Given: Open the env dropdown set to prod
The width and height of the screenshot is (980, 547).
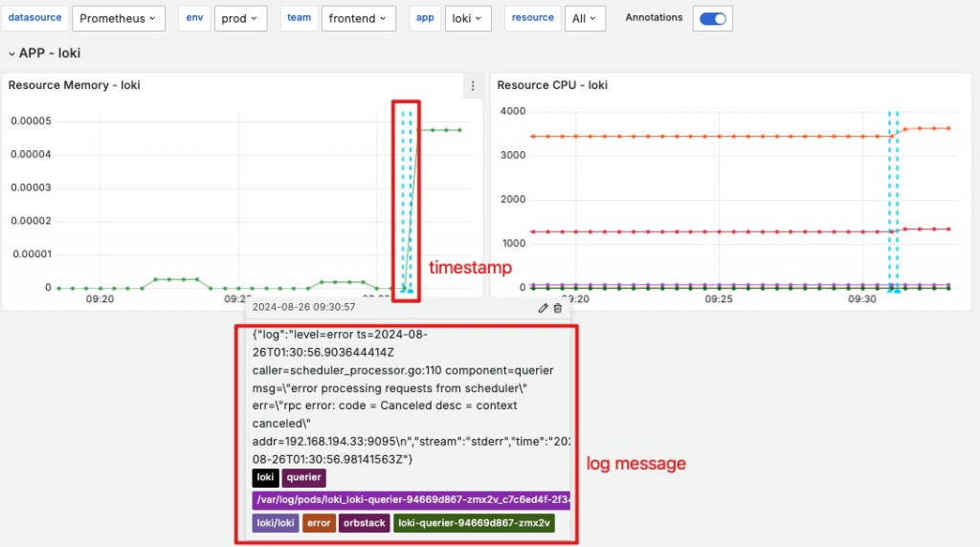Looking at the screenshot, I should (x=240, y=19).
